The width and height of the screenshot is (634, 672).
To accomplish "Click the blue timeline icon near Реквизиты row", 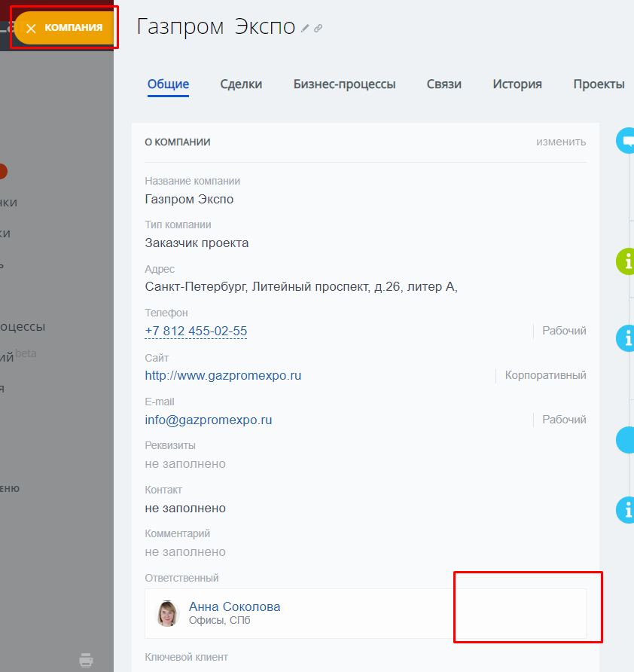I will coord(626,440).
